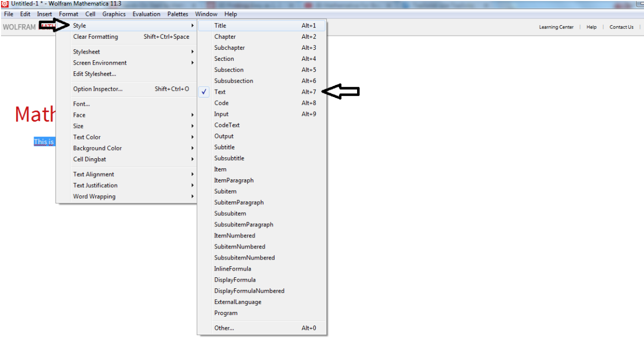The height and width of the screenshot is (346, 644).
Task: Apply the Section style
Action: point(262,59)
